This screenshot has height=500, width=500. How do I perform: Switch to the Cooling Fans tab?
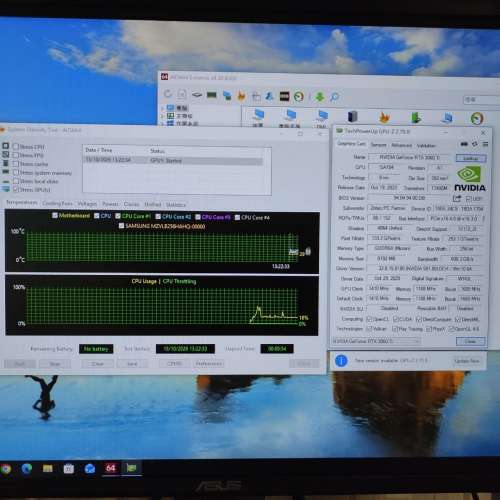57,203
